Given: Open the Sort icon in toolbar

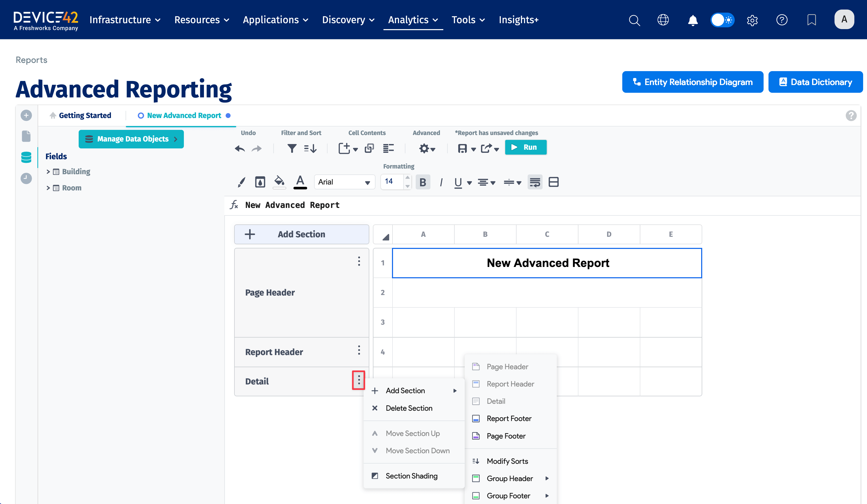Looking at the screenshot, I should [310, 148].
